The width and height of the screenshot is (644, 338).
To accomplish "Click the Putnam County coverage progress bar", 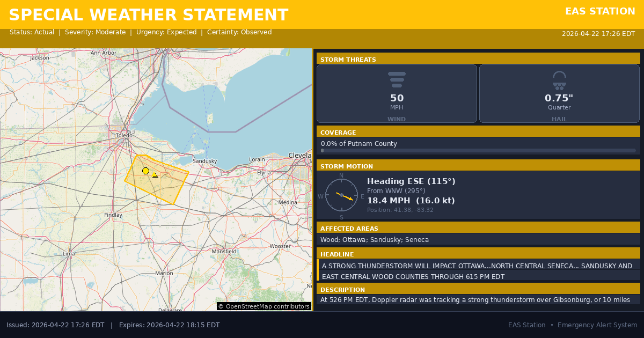I will (478, 151).
